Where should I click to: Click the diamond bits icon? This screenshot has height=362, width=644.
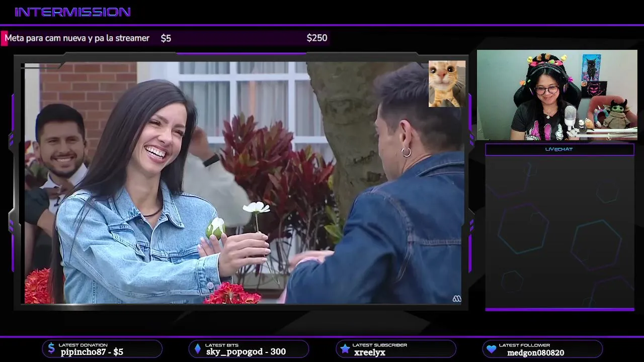(x=198, y=348)
